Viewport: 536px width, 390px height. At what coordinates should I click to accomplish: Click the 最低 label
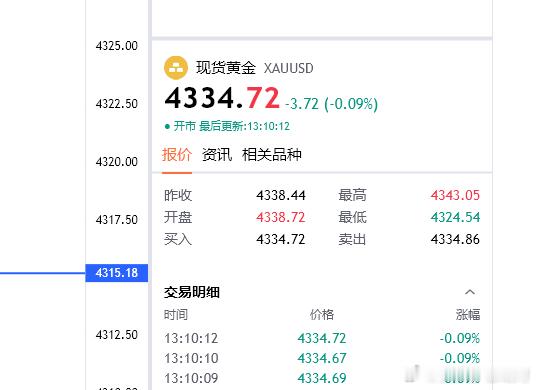click(352, 217)
